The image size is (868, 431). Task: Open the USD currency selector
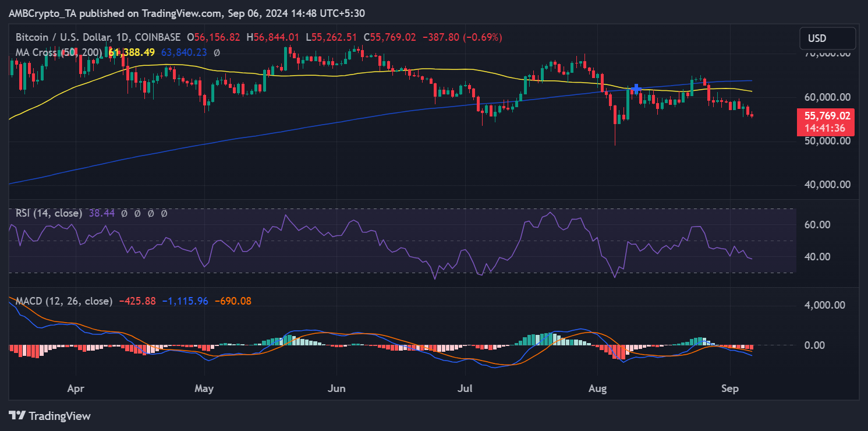(x=827, y=38)
